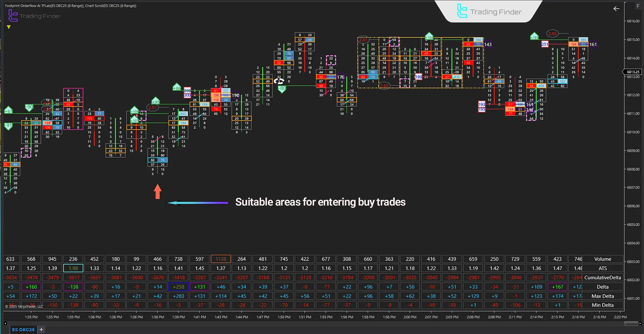Screen dimensions: 644x334
Task: Click the circular chart-scroll icon near 1:44 PM
Action: 279,81
